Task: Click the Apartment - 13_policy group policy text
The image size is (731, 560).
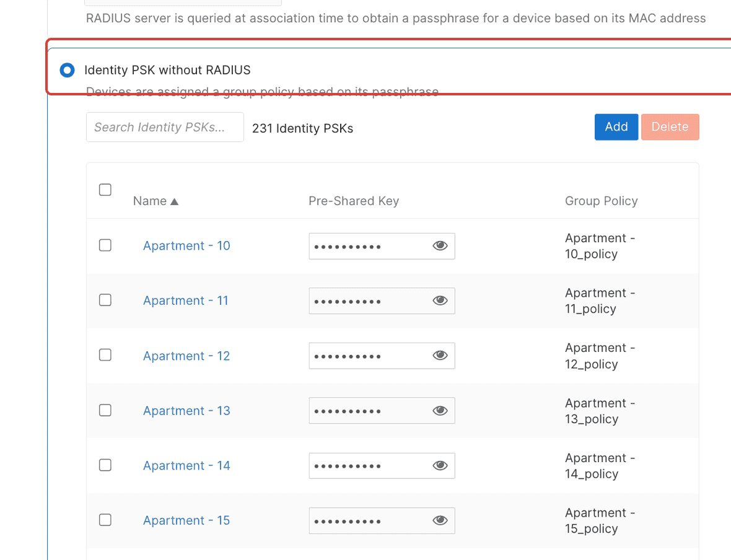Action: click(x=600, y=411)
